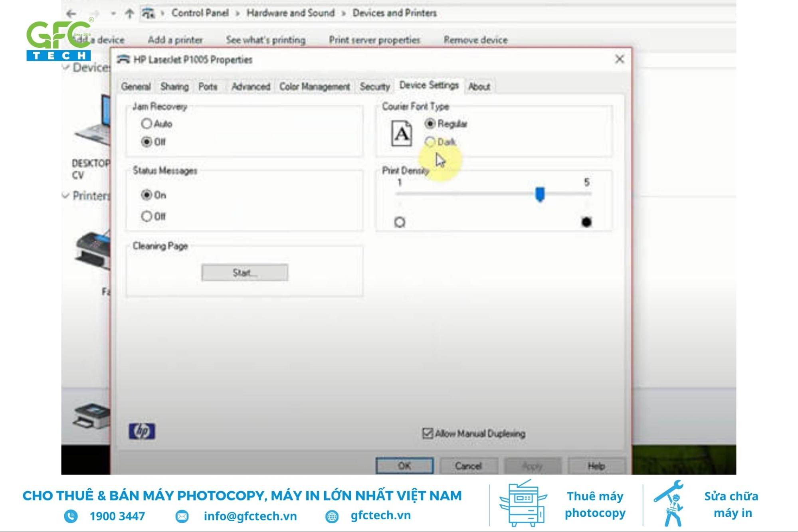Click Add a printer toolbar command

(x=175, y=40)
